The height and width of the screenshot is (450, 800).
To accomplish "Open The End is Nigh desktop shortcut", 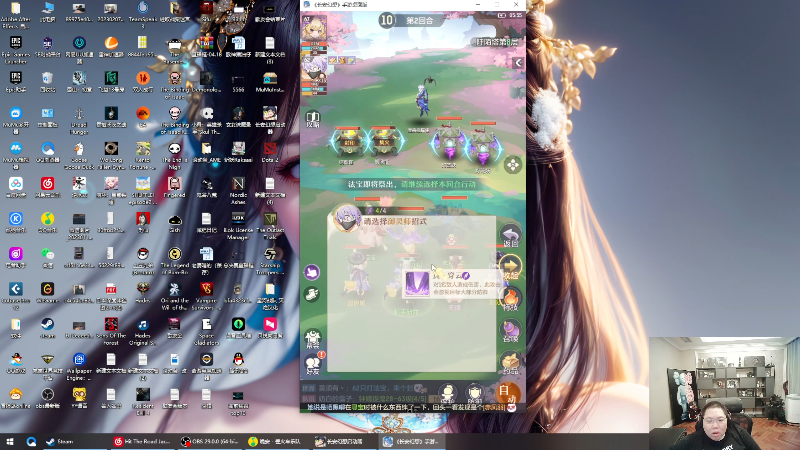I will tap(174, 156).
